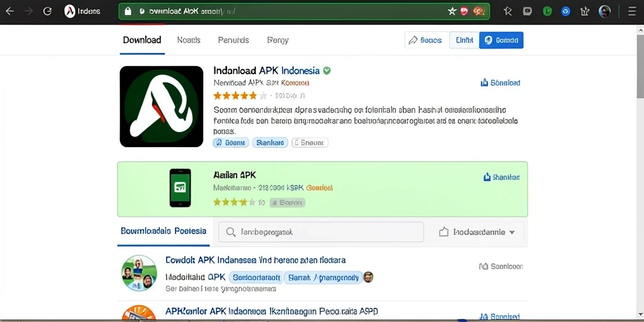This screenshot has width=644, height=322.
Task: Click the star rating in Aailan APK card
Action: [x=235, y=202]
